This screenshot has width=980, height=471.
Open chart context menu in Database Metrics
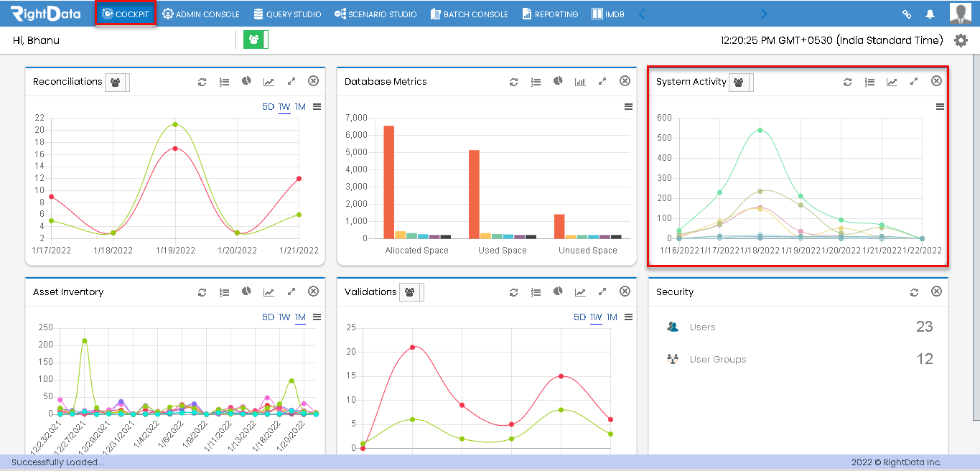pyautogui.click(x=628, y=107)
